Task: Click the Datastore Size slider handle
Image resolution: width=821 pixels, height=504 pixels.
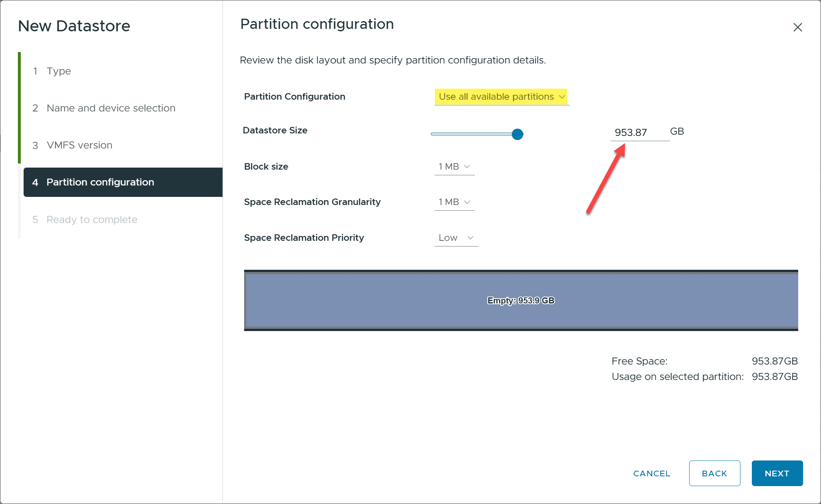Action: point(517,134)
